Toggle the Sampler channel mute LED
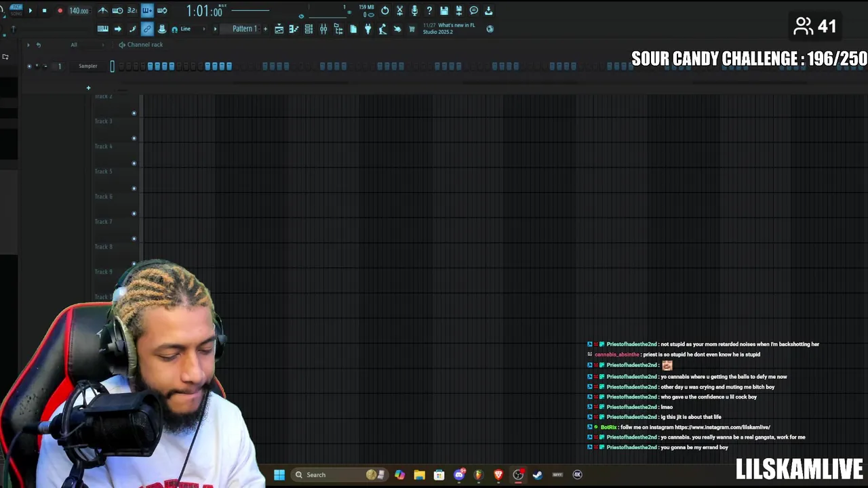868x488 pixels. [28, 66]
